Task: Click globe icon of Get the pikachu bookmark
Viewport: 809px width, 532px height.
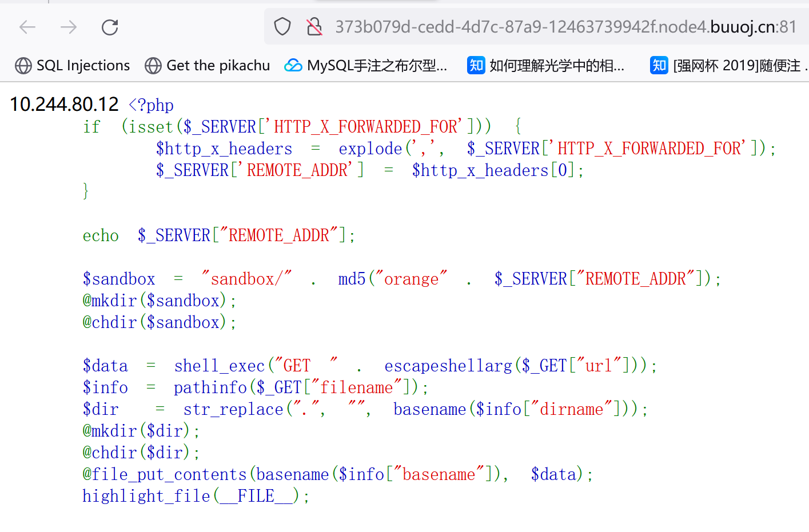Action: (x=153, y=66)
